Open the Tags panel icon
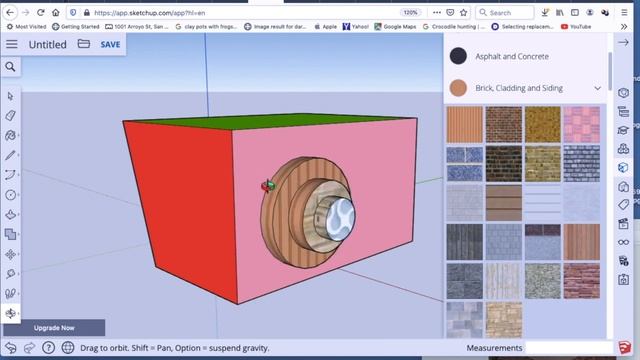 623,204
